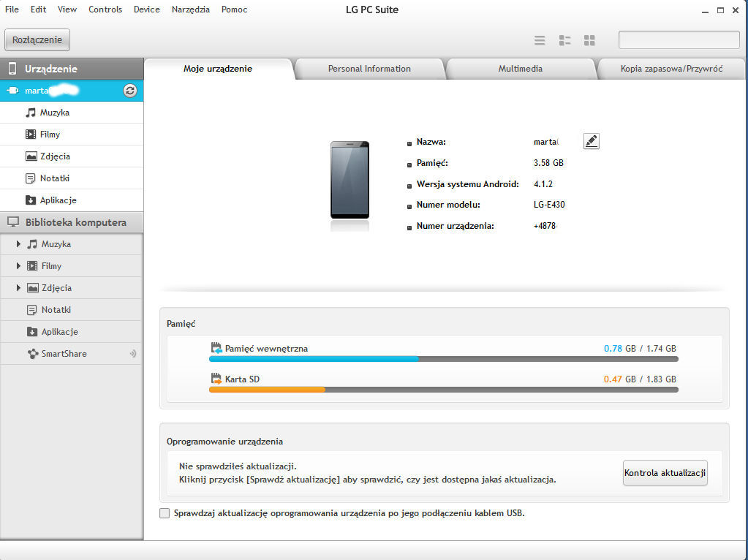Click the film strip icon under device Filmy
This screenshot has width=748, height=560.
[31, 135]
